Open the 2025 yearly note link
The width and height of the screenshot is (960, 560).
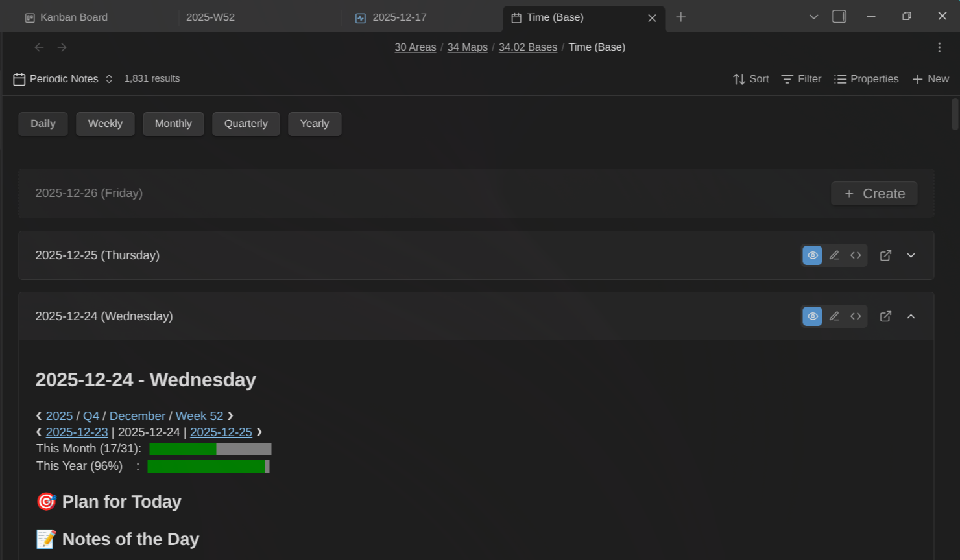coord(59,416)
